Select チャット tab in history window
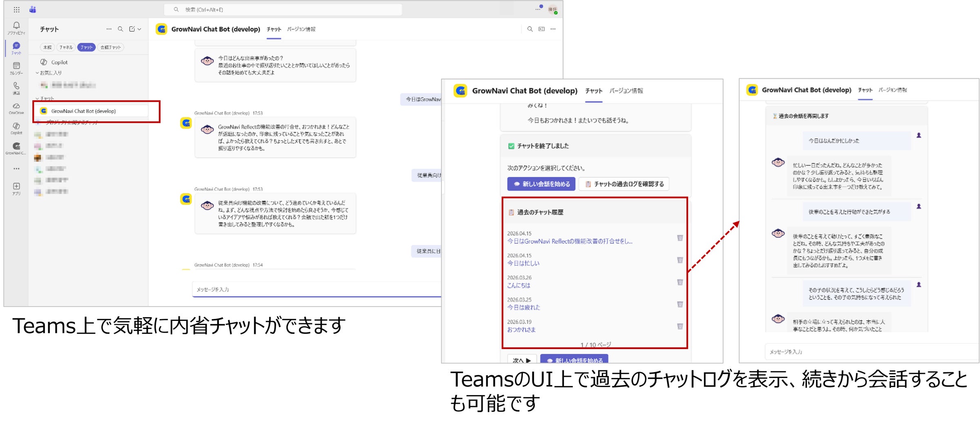The image size is (980, 427). tap(594, 91)
